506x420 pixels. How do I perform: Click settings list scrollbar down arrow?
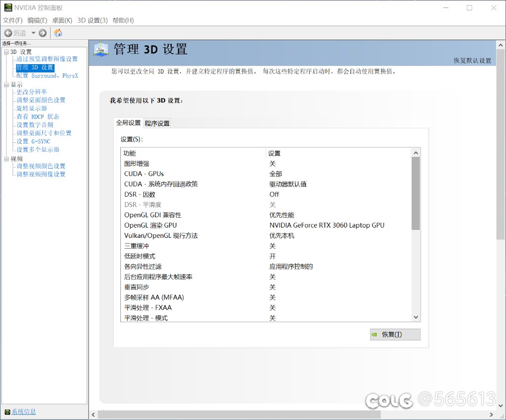416,317
